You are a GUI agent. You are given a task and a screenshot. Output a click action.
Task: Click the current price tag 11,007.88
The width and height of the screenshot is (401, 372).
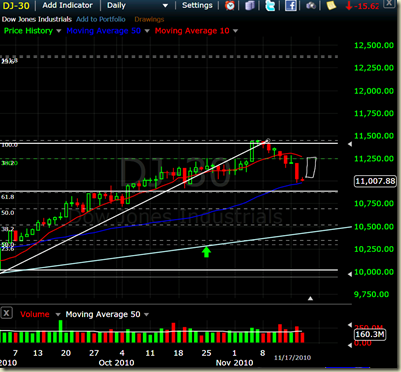[x=375, y=181]
